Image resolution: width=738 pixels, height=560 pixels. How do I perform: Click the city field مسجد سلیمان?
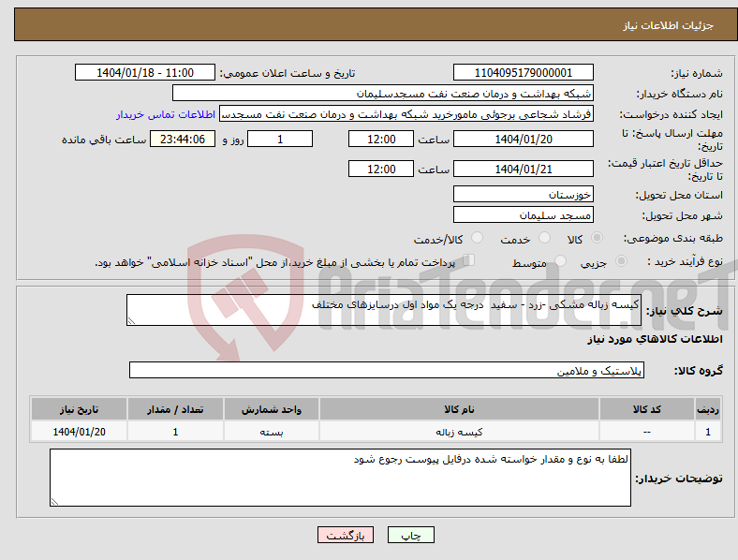523,214
